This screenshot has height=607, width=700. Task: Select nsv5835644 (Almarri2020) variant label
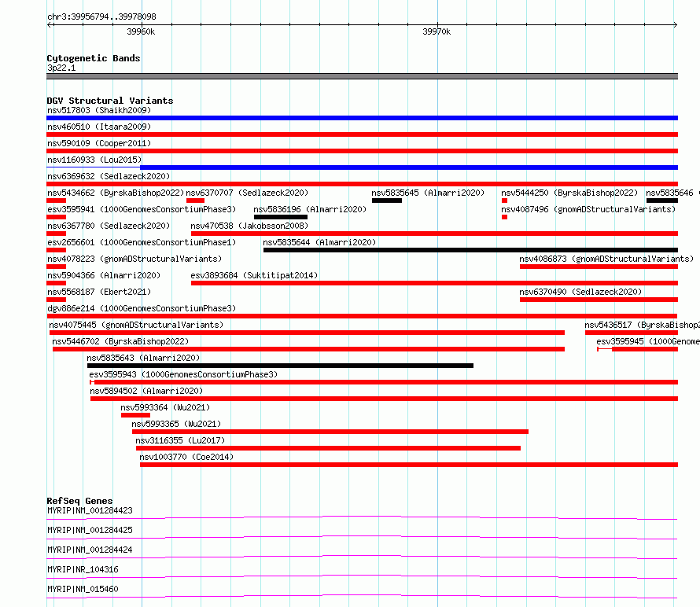tap(319, 242)
